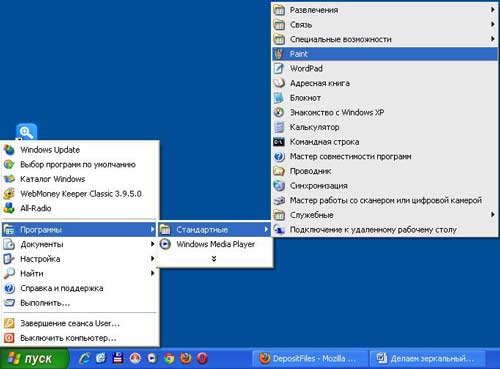Click the Синхронизация icon

[279, 186]
